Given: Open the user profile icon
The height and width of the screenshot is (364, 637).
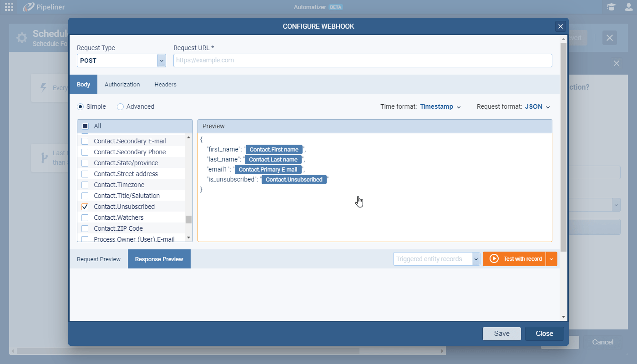Looking at the screenshot, I should coord(628,7).
